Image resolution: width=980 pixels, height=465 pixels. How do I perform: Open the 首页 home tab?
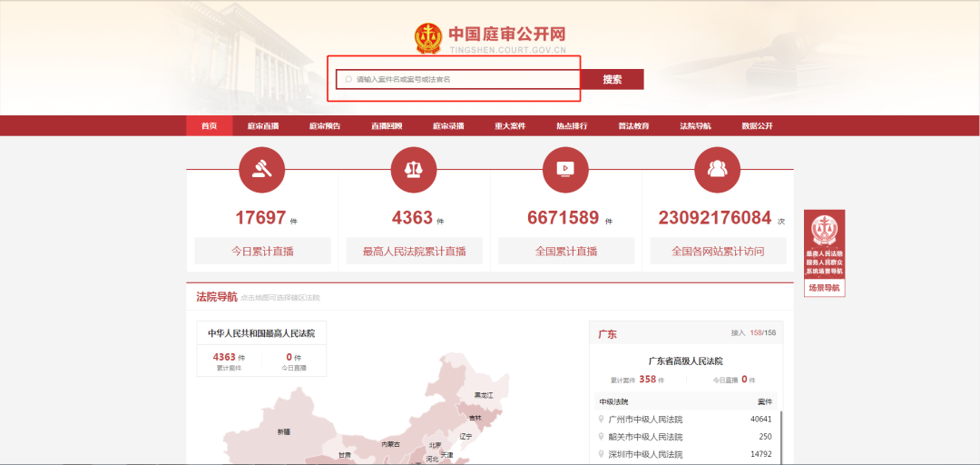[210, 126]
